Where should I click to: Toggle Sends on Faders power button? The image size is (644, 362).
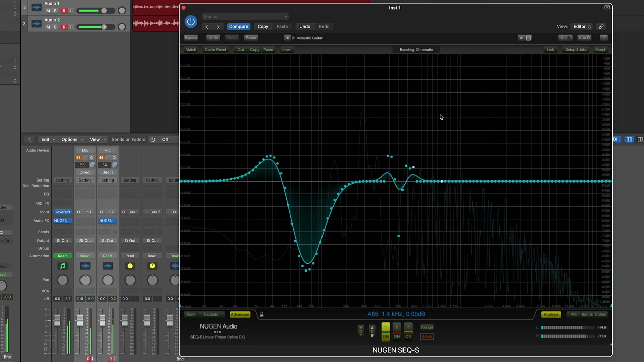153,139
